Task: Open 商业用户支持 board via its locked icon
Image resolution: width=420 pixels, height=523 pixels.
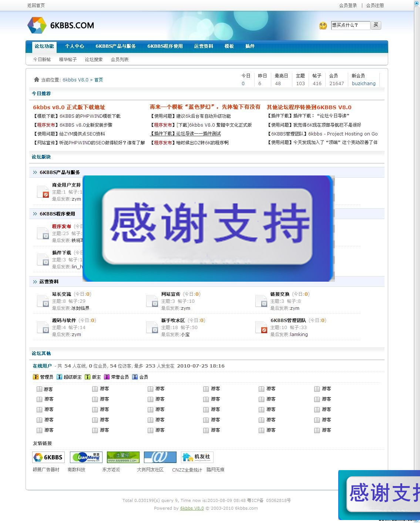Action: click(43, 192)
